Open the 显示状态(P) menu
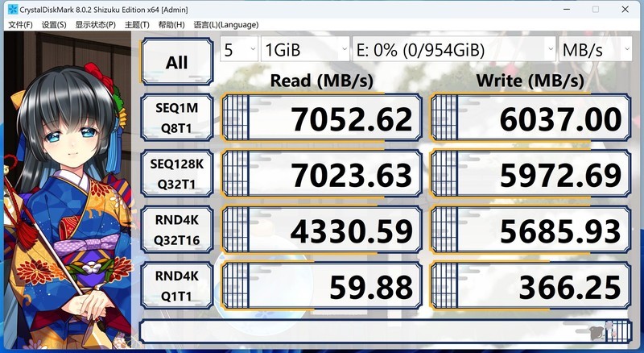The width and height of the screenshot is (644, 353). coord(95,25)
